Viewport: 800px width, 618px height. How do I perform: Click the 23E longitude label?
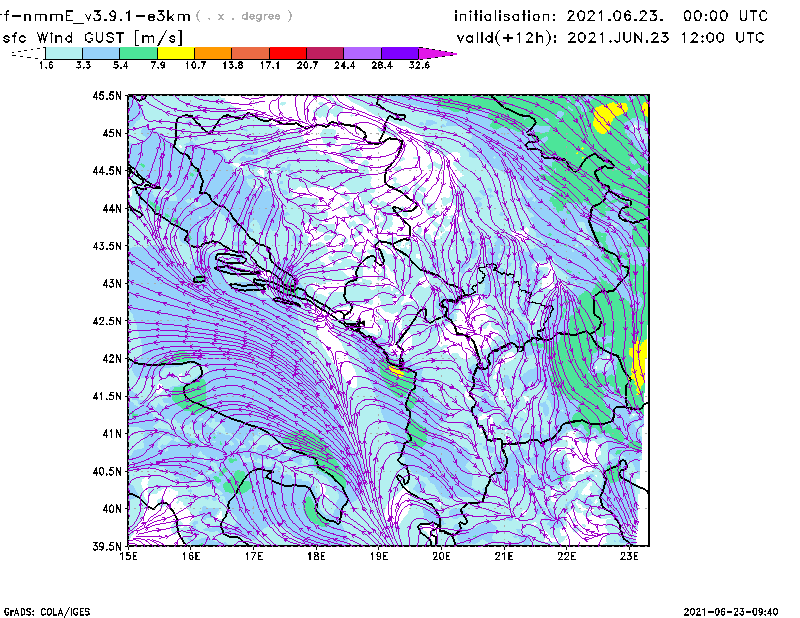coord(629,556)
